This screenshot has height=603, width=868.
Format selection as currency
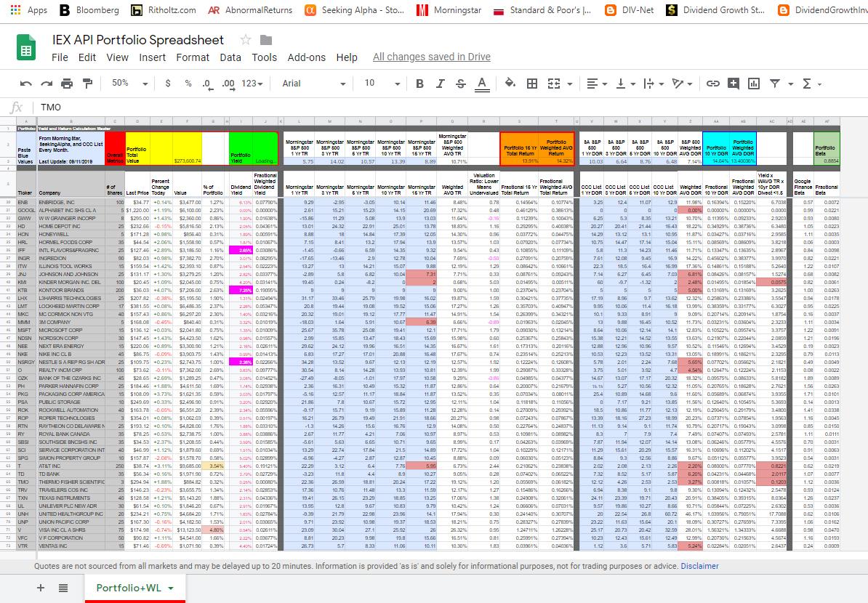[168, 84]
